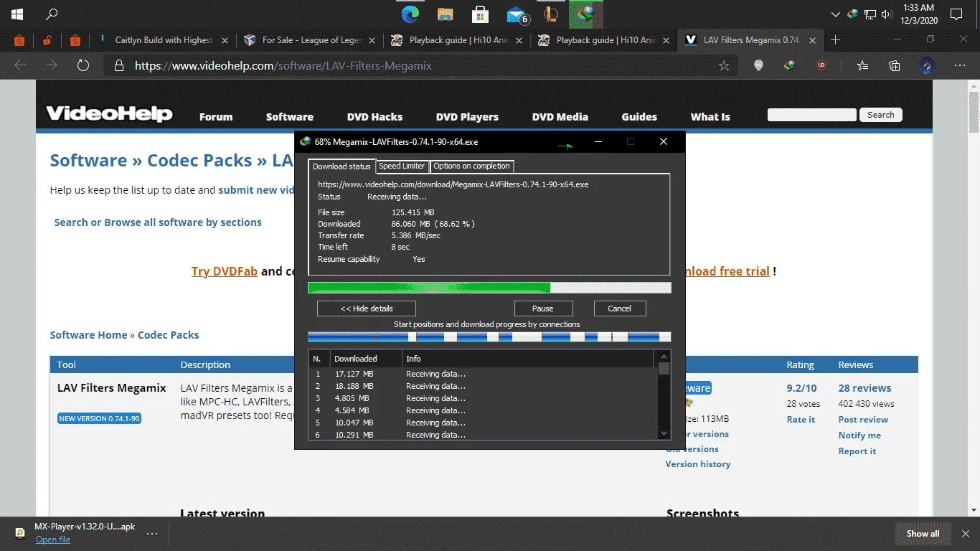The width and height of the screenshot is (980, 551).
Task: Cancel the download in the dialog
Action: (620, 309)
